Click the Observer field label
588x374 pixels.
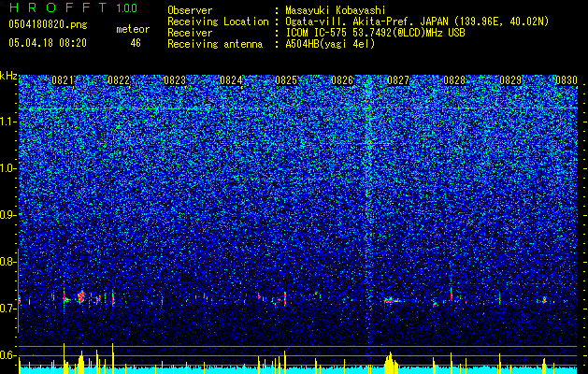pos(190,10)
